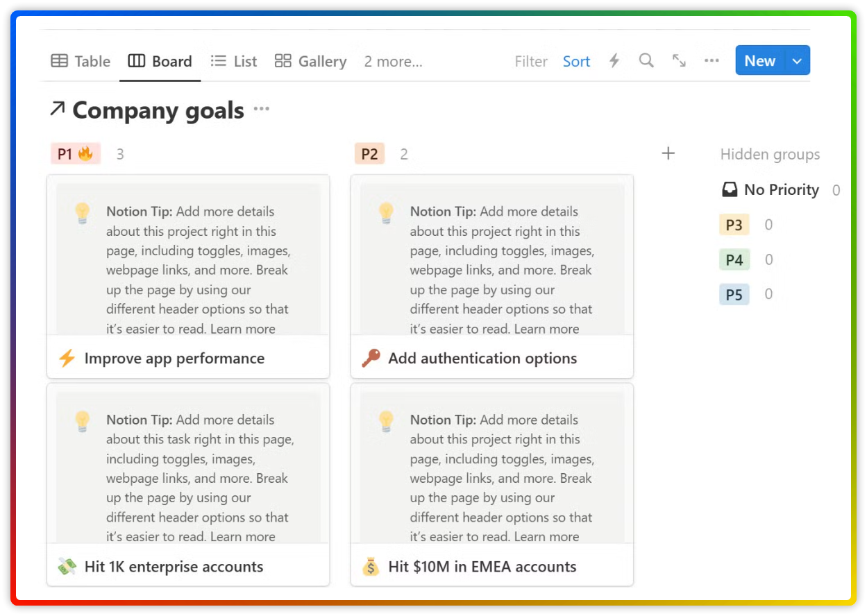The image size is (867, 616).
Task: Click the key icon on authentication card
Action: coord(371,358)
